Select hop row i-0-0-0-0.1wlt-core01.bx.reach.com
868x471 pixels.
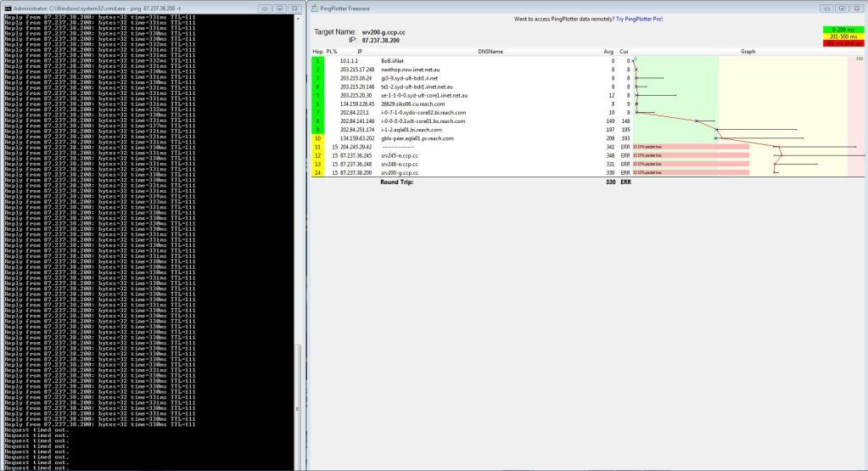pyautogui.click(x=588, y=121)
